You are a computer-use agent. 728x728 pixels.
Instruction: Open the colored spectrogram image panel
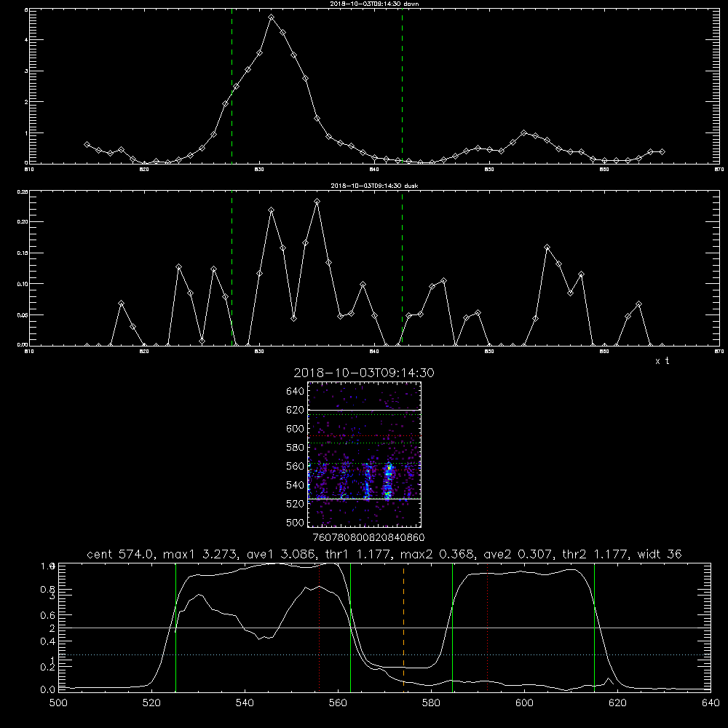tap(365, 454)
